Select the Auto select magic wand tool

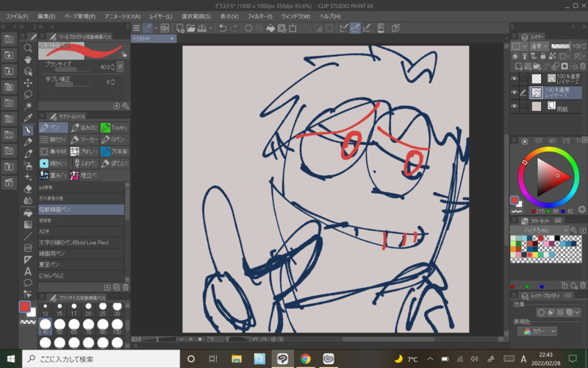(28, 106)
